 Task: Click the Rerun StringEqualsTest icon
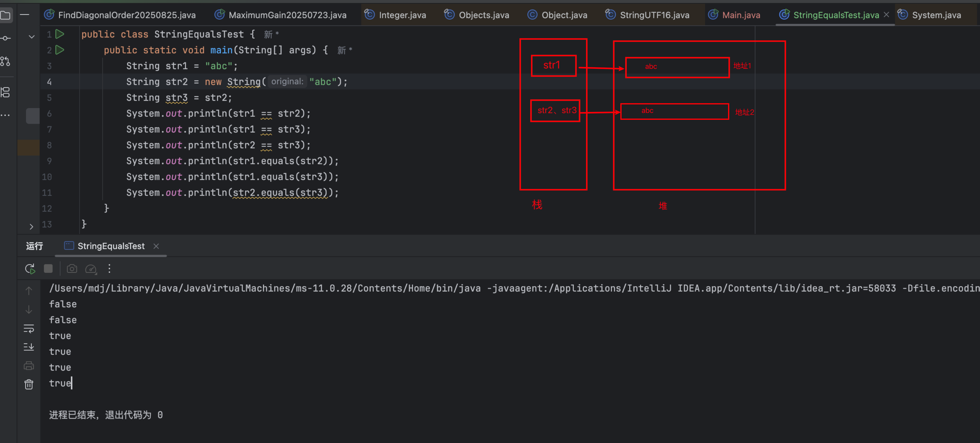tap(30, 269)
